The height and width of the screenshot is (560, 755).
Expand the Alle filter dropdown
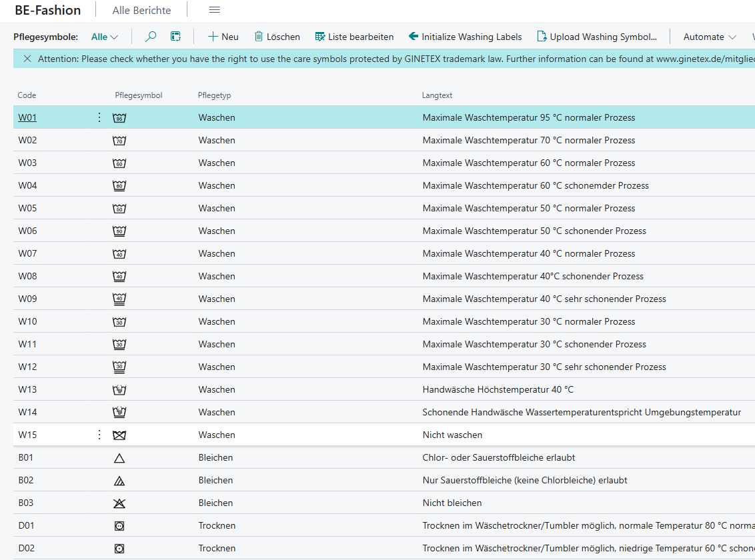[x=105, y=37]
